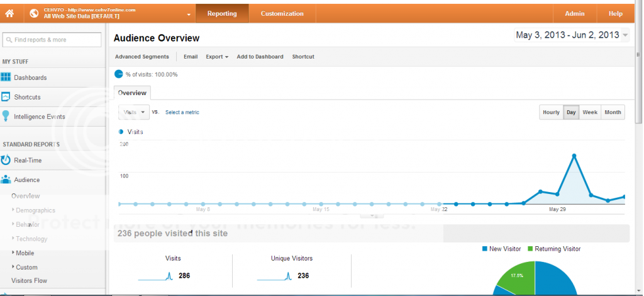The width and height of the screenshot is (644, 296).
Task: Go to the Home icon
Action: click(x=9, y=14)
